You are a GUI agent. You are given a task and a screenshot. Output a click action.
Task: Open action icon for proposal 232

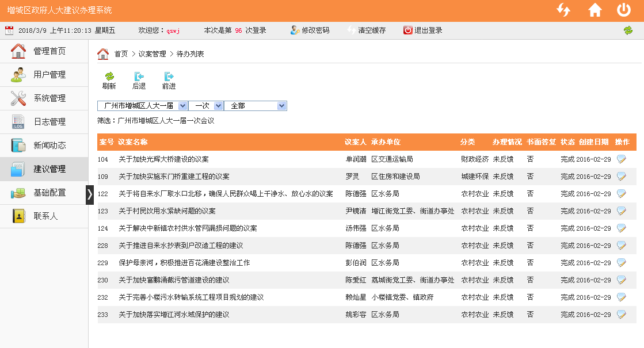[622, 297]
